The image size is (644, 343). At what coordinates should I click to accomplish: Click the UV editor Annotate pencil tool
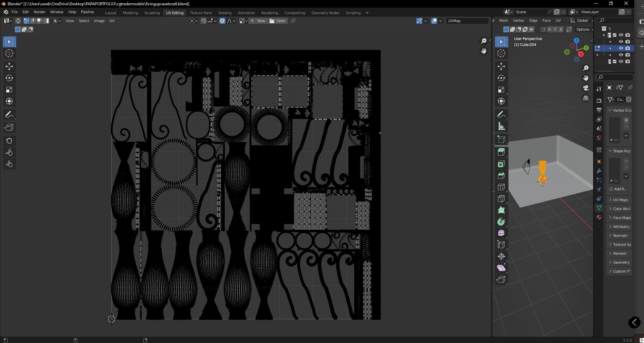tap(9, 115)
